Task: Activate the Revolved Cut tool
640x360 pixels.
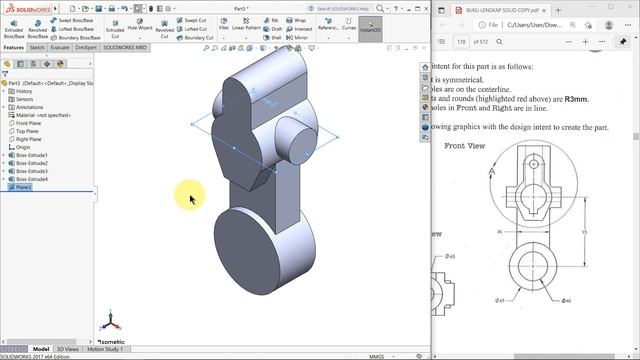Action: click(x=164, y=29)
